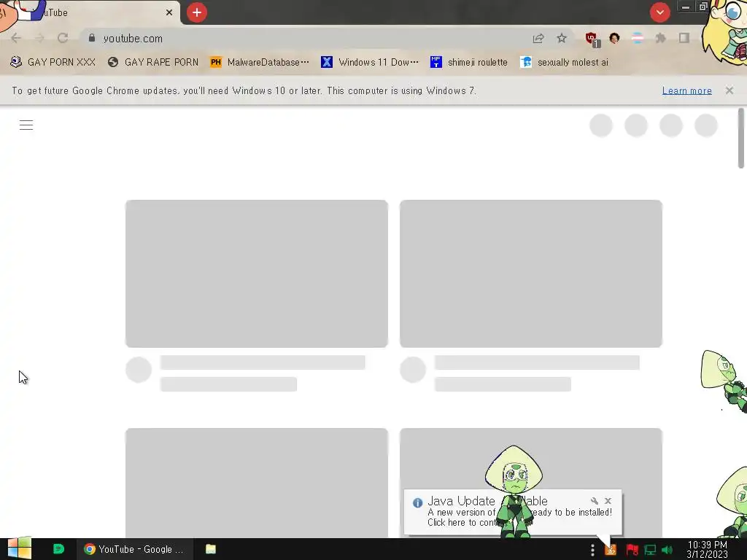Switch to YouTube - Google Chrome taskbar item
Viewport: 747px width, 560px height.
tap(135, 549)
